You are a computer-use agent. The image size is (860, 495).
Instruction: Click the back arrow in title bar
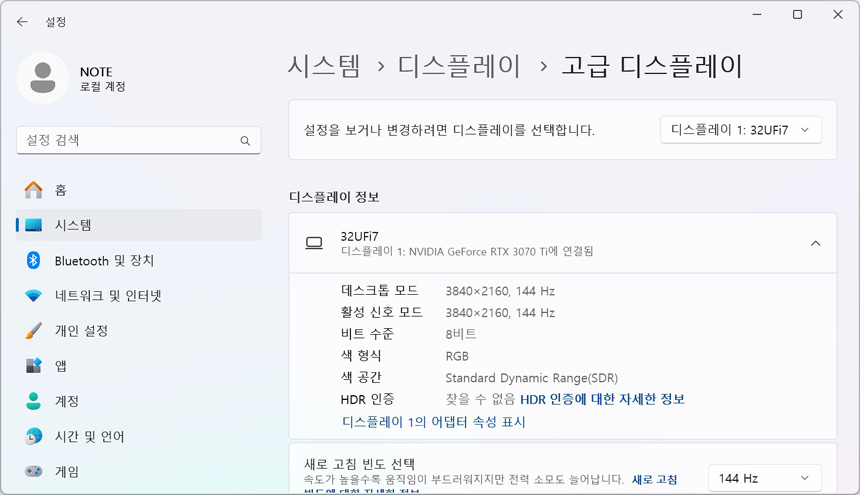pos(22,21)
